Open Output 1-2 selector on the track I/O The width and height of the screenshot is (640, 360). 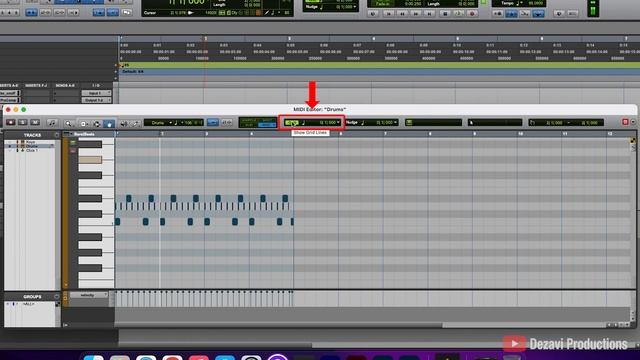96,100
